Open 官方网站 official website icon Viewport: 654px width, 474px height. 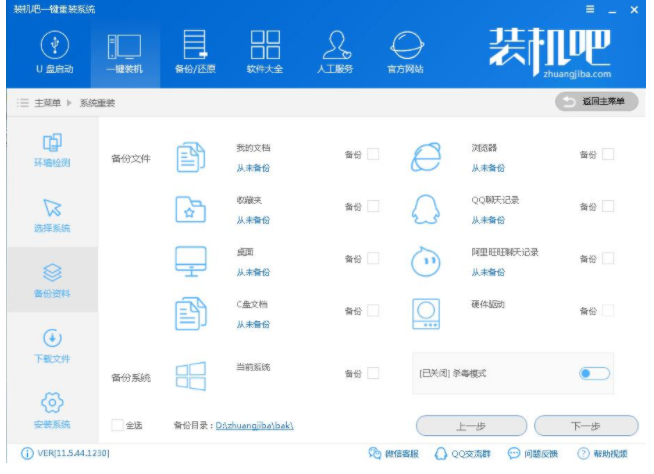coord(405,52)
